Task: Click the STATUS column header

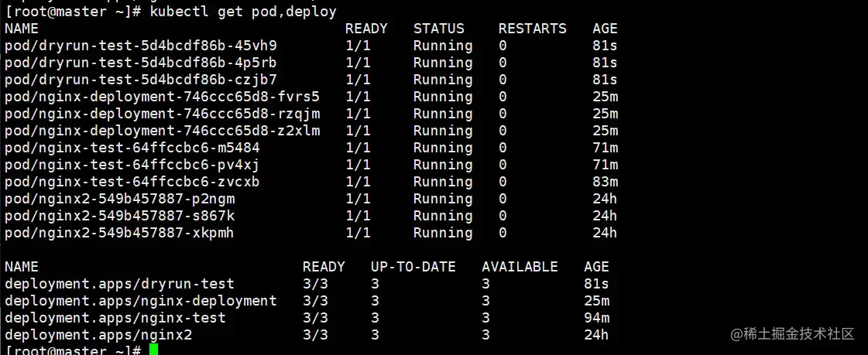Action: [x=439, y=29]
